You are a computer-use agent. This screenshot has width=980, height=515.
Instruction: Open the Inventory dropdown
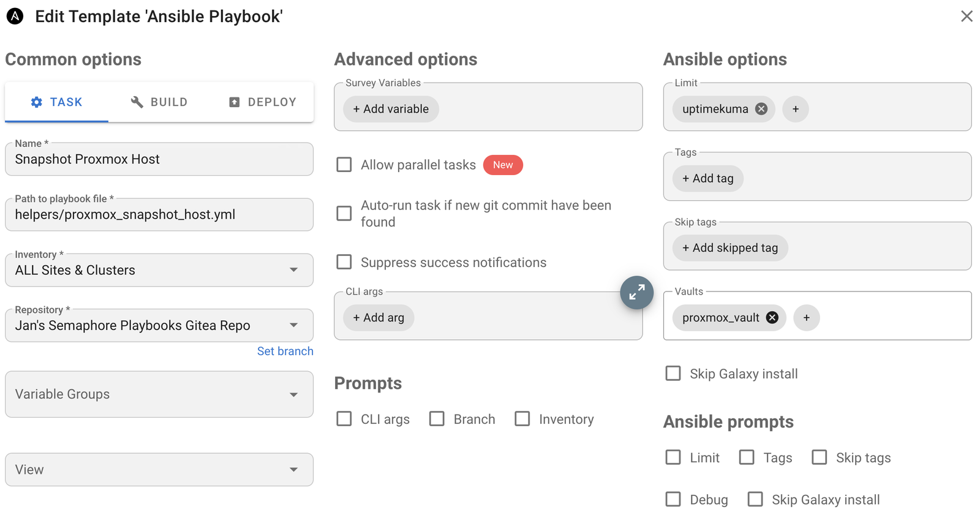[x=159, y=270]
